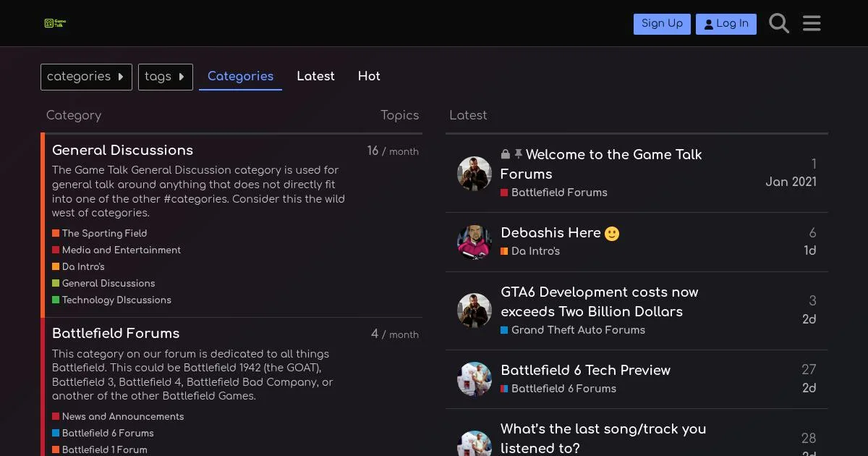The image size is (868, 456).
Task: Click Da Intro's badge under Debashis Here
Action: pyautogui.click(x=530, y=251)
